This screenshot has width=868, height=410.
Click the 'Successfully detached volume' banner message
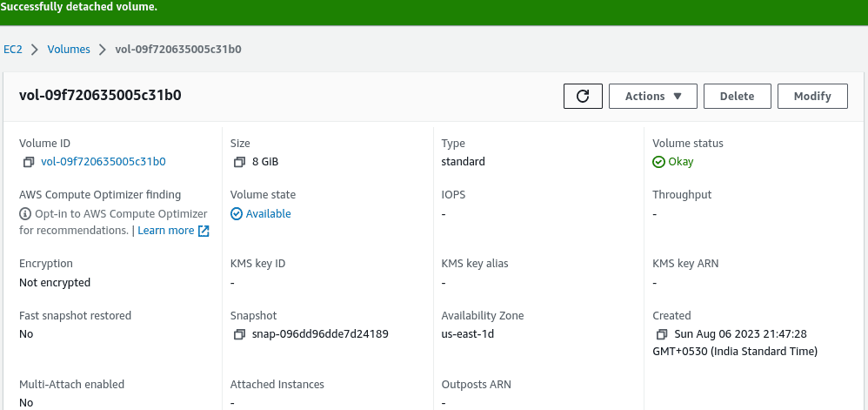tap(78, 7)
